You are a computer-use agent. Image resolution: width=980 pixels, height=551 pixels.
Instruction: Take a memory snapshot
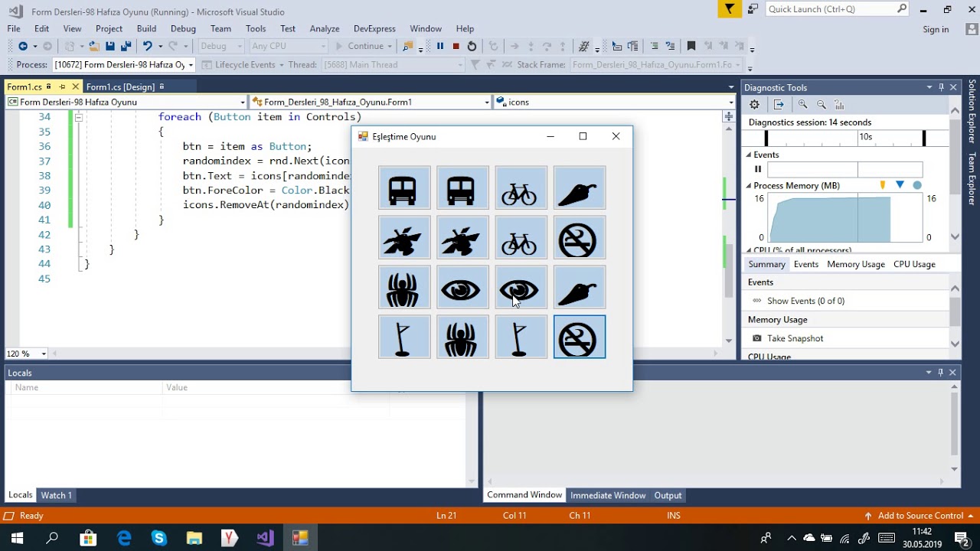pos(788,338)
